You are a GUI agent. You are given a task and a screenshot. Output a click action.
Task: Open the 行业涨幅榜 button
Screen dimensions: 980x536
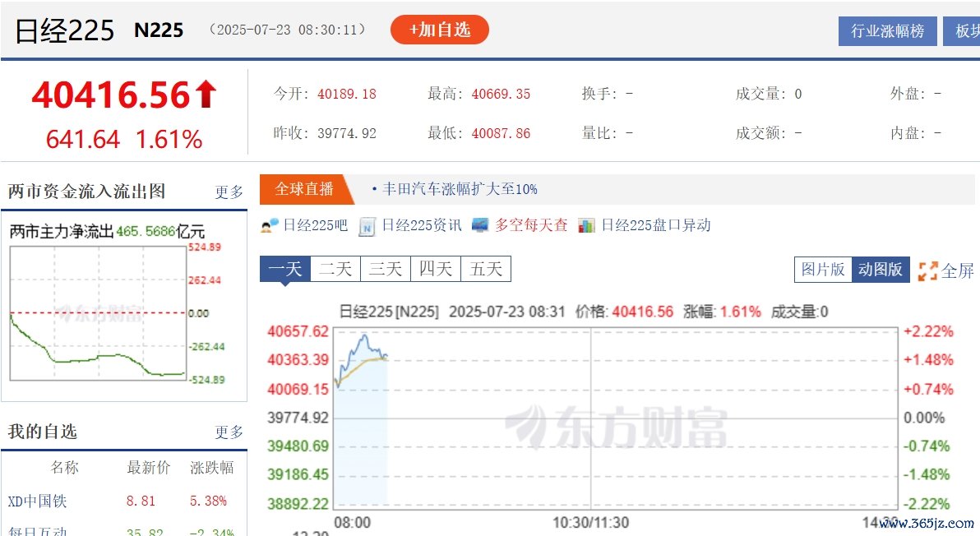point(887,31)
